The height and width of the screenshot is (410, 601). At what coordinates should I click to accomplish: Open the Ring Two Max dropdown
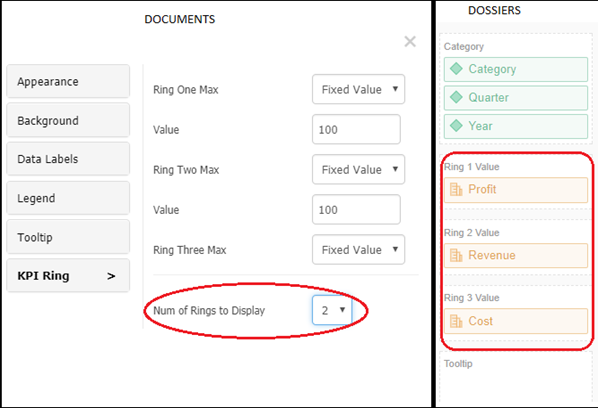pos(358,169)
